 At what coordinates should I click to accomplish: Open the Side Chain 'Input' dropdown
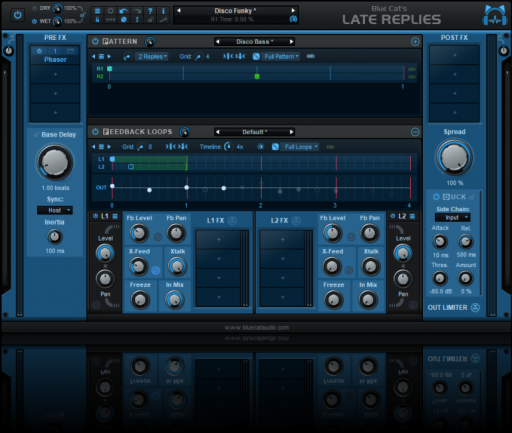coord(453,218)
